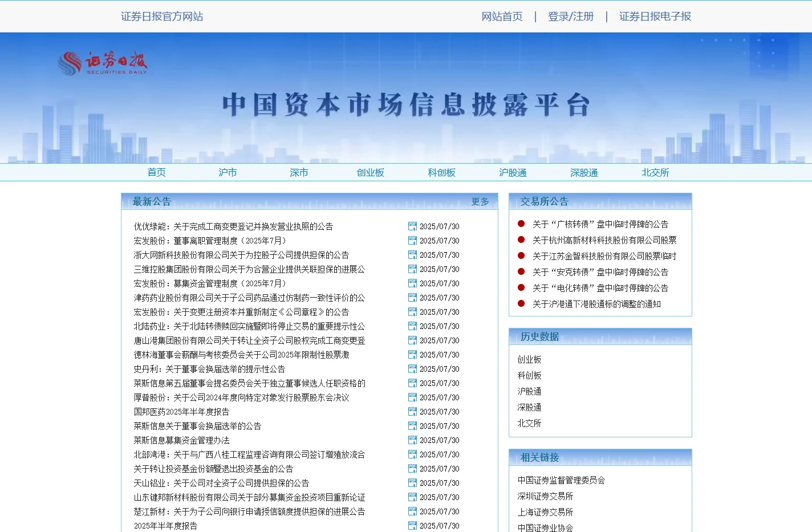
Task: Click 证券日报官方网站 text in top bar
Action: point(162,17)
